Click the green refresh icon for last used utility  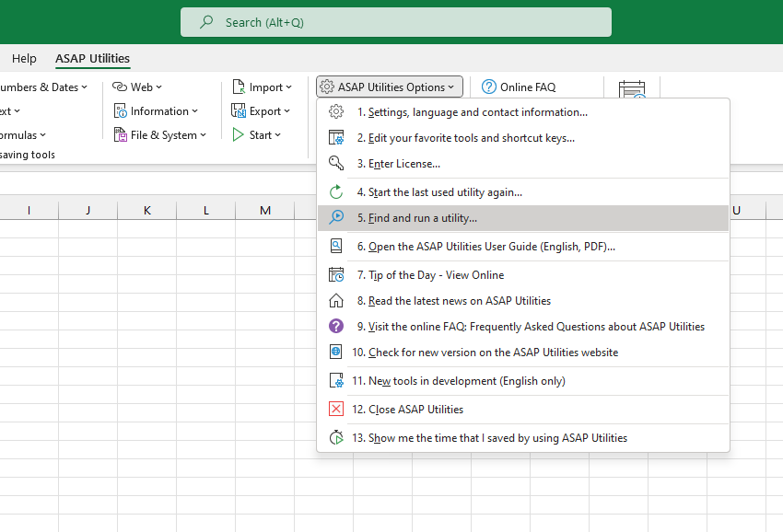coord(336,191)
